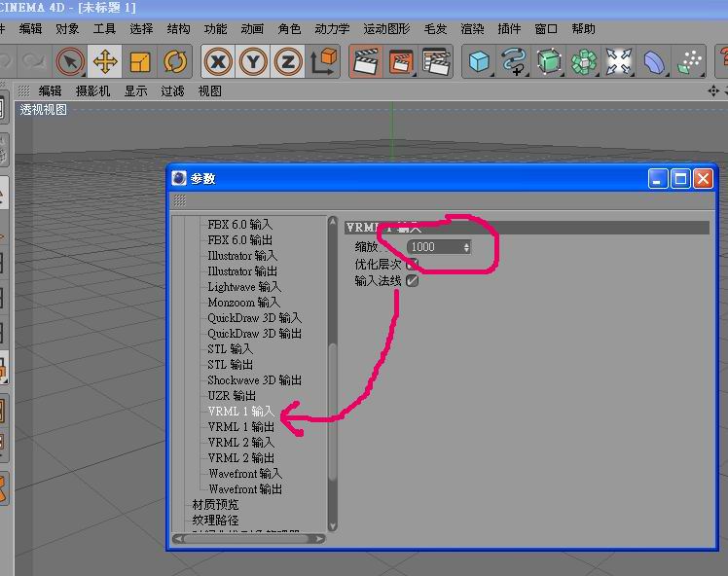Toggle Z axis lock
The width and height of the screenshot is (728, 576).
288,61
